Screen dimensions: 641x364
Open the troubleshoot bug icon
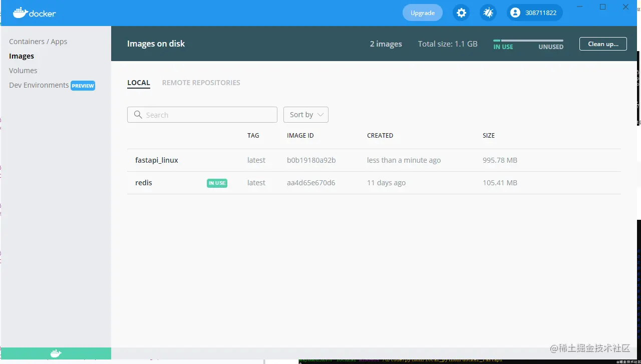click(x=488, y=13)
